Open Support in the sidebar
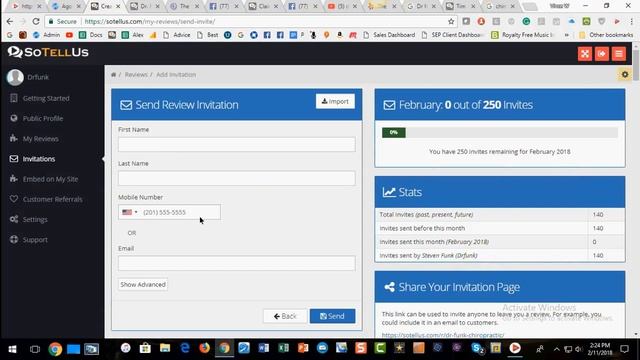Viewport: 640px width, 360px height. coord(35,240)
